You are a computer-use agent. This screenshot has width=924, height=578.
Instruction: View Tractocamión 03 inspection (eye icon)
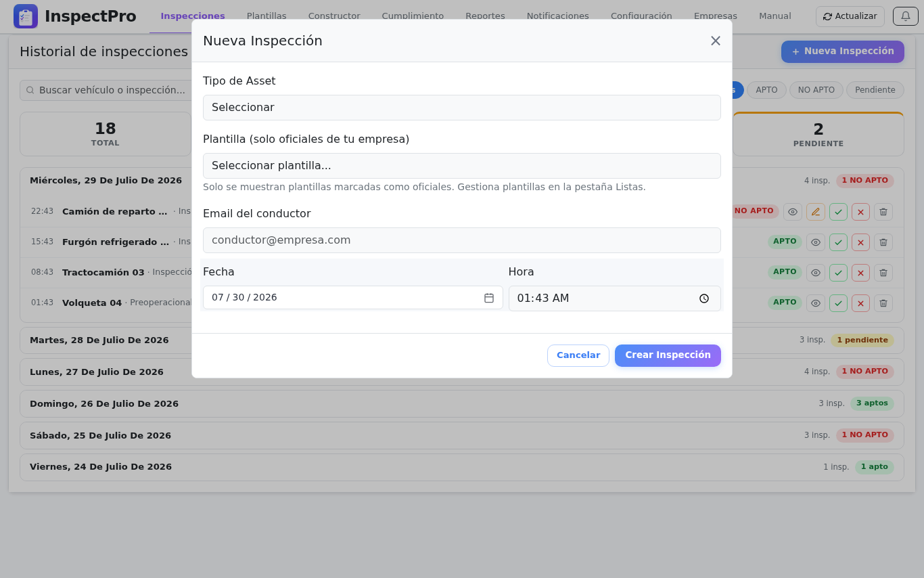(816, 273)
